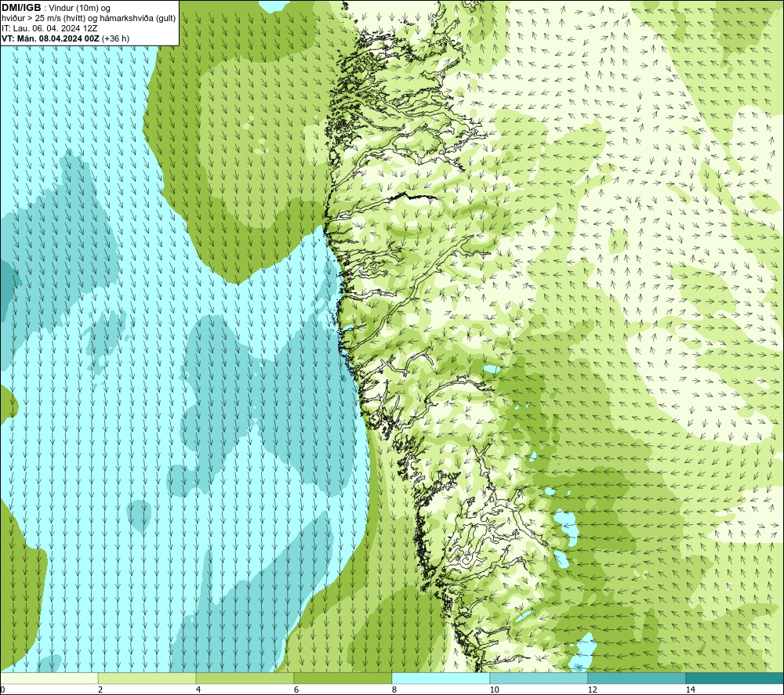Click the scale label '8'
The height and width of the screenshot is (695, 784).
(394, 690)
